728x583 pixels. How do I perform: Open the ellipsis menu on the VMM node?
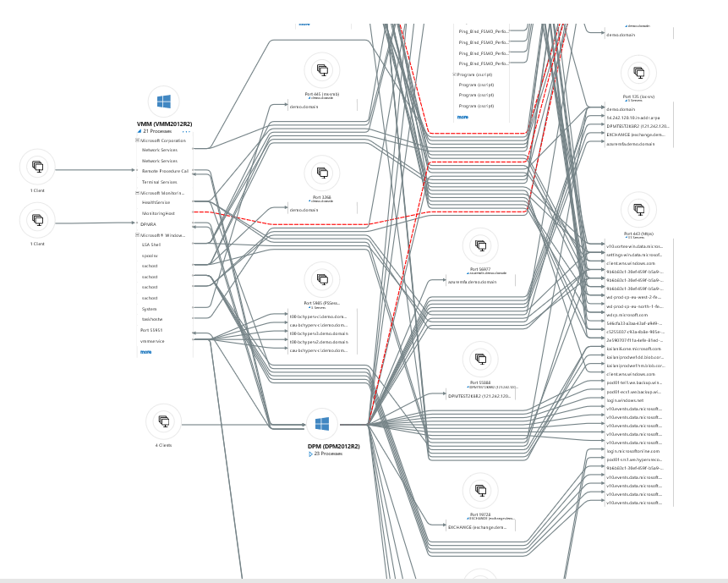coord(186,132)
